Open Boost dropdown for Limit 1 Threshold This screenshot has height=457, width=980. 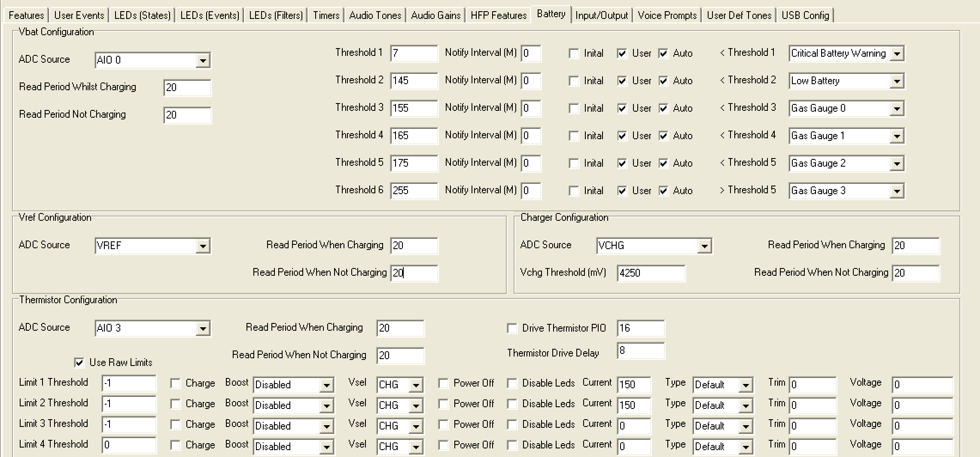[x=326, y=385]
